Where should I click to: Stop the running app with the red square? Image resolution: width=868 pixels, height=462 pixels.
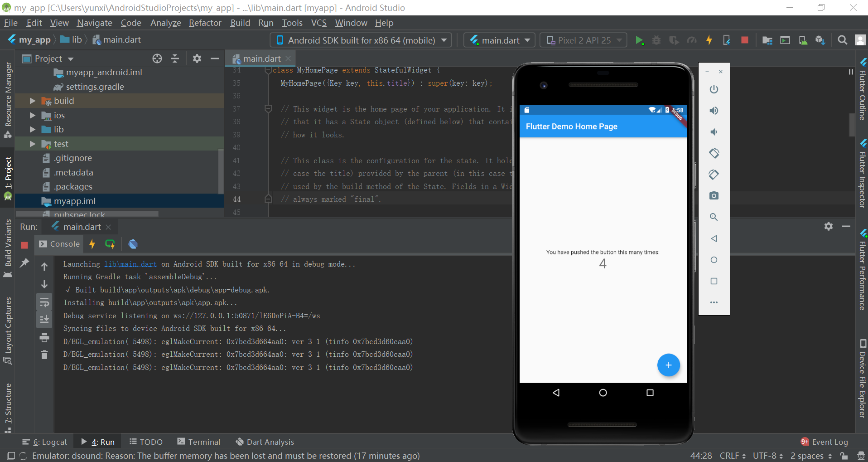click(x=745, y=40)
